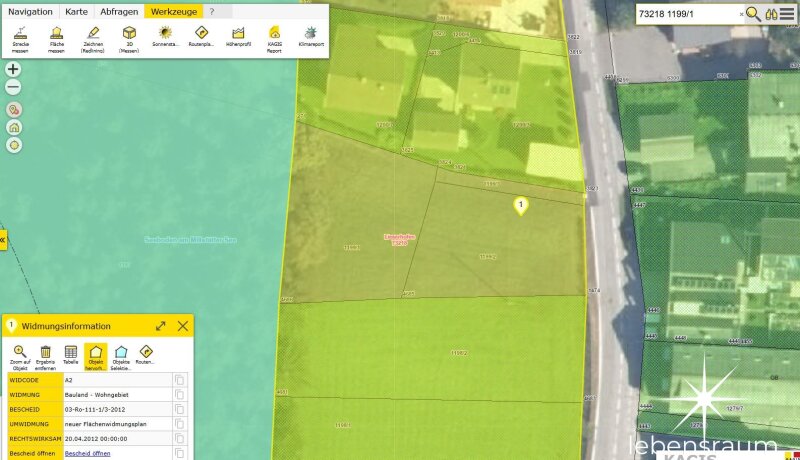The height and width of the screenshot is (460, 800).
Task: Open the Bescheid öffnen link
Action: point(87,453)
